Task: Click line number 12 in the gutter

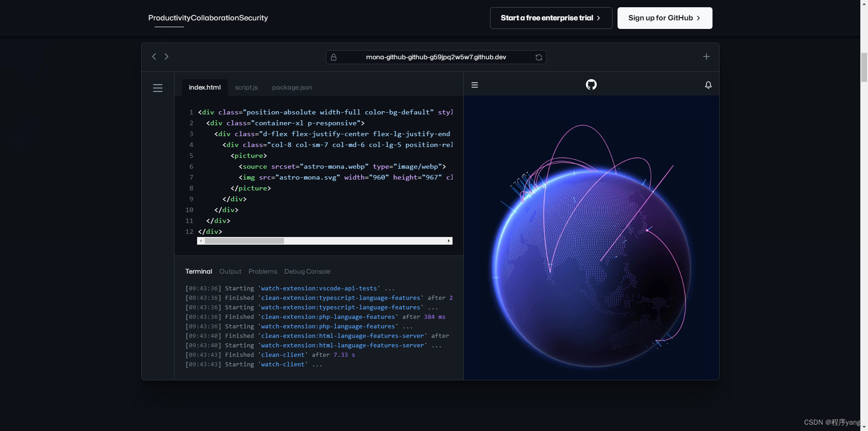Action: click(x=189, y=232)
